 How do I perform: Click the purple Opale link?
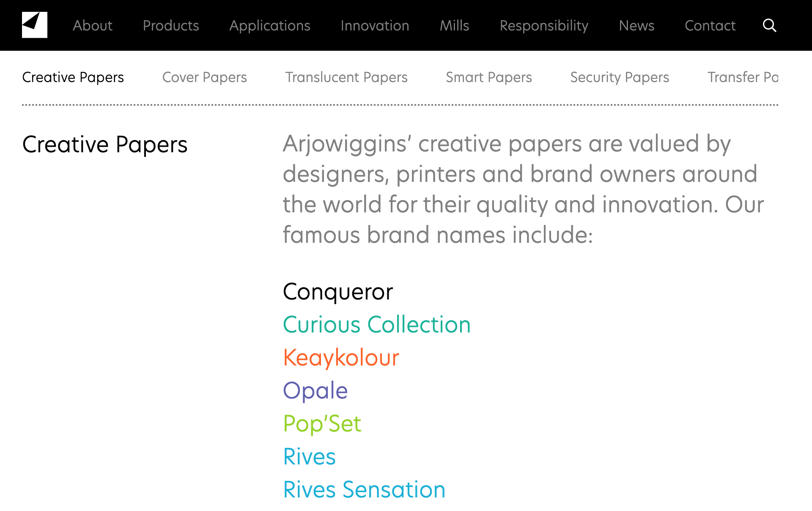pos(315,390)
